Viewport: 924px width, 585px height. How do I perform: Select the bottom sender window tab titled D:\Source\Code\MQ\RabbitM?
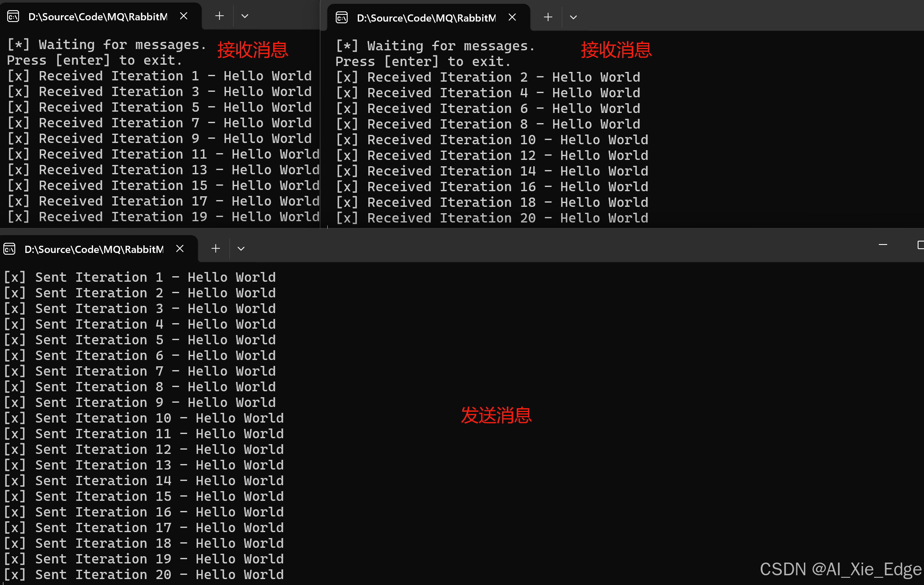click(98, 249)
